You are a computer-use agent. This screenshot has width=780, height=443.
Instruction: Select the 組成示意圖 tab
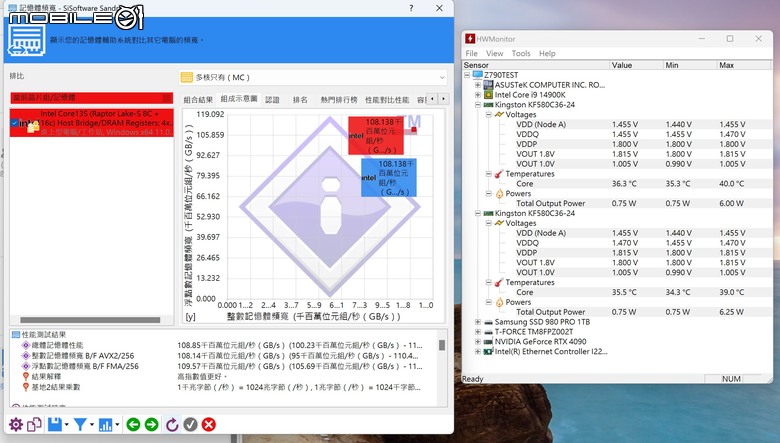[239, 99]
